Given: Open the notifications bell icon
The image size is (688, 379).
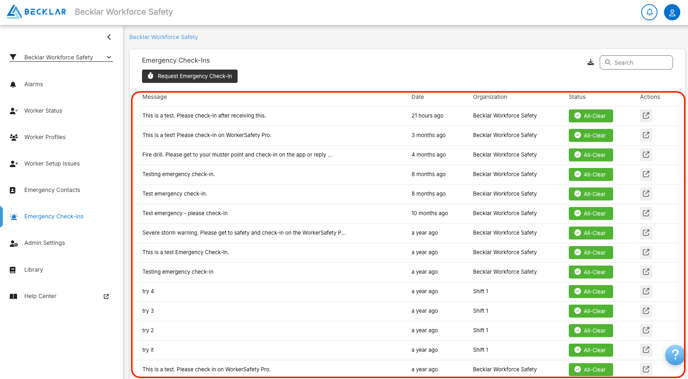Looking at the screenshot, I should coord(649,12).
